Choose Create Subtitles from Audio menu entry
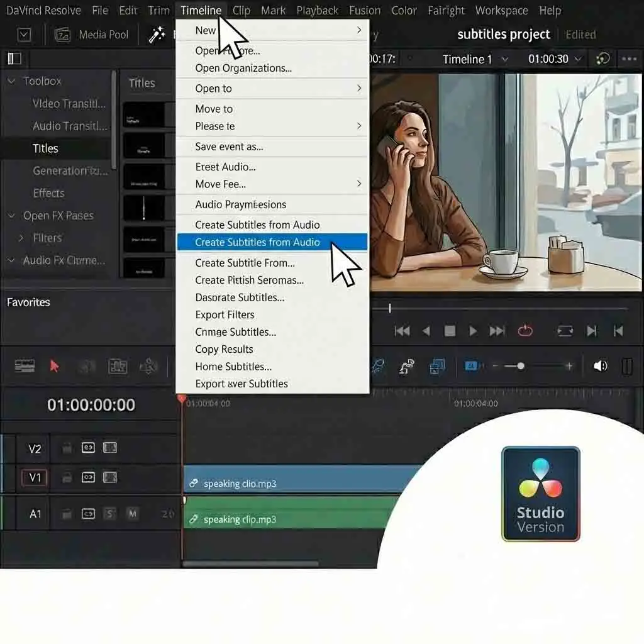The height and width of the screenshot is (644, 644). click(x=257, y=242)
